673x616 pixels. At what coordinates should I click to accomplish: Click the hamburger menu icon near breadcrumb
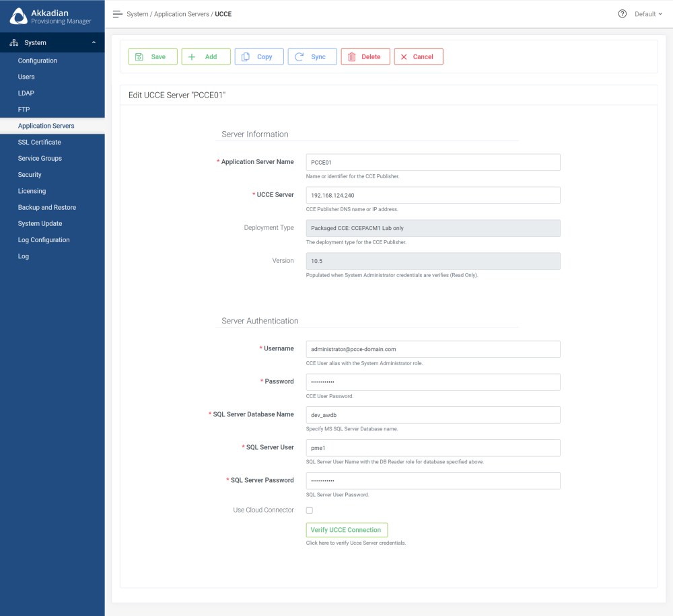point(117,13)
